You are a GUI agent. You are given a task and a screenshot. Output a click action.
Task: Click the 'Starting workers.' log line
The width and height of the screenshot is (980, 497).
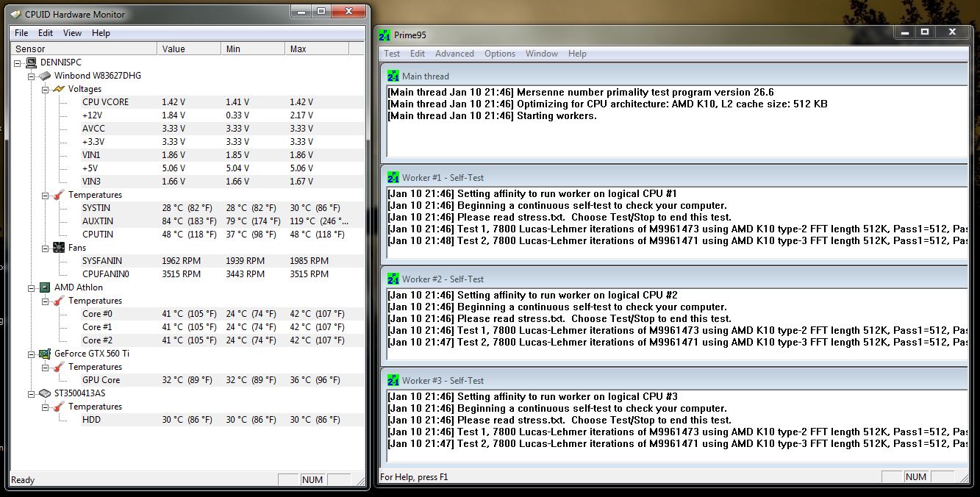[492, 116]
